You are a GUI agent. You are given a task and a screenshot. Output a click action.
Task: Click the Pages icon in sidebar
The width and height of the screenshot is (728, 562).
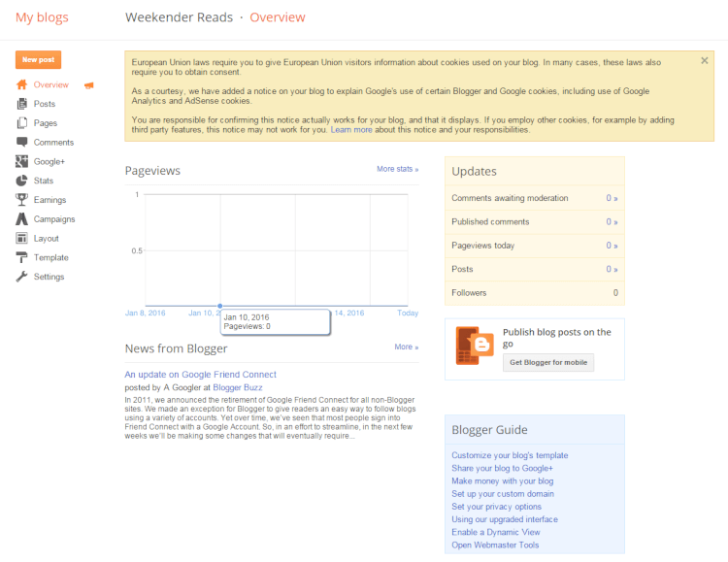coord(21,123)
